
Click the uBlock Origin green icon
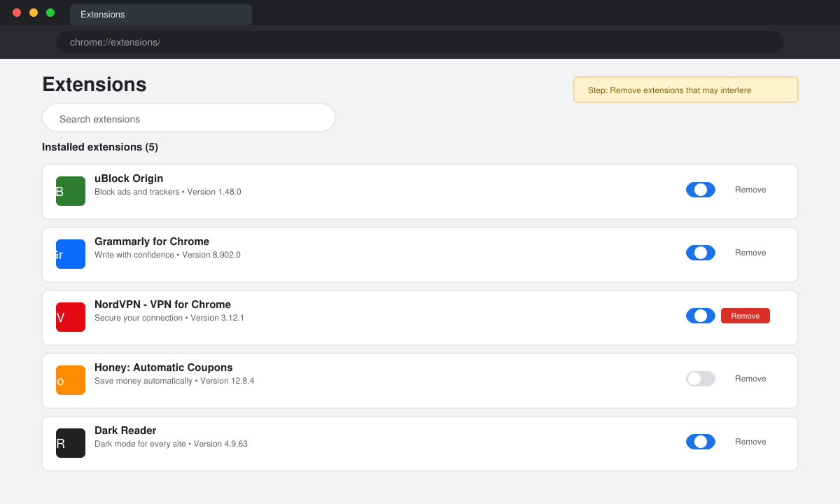tap(71, 191)
